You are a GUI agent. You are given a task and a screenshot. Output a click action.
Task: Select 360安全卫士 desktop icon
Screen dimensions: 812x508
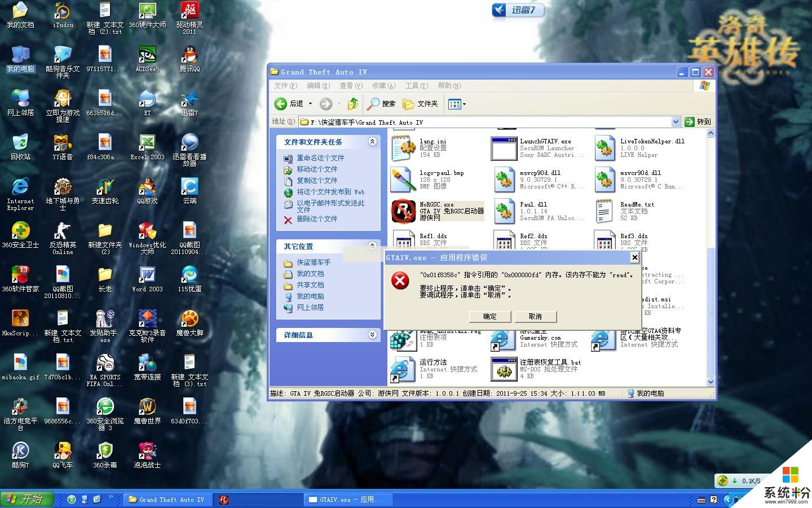coord(20,235)
